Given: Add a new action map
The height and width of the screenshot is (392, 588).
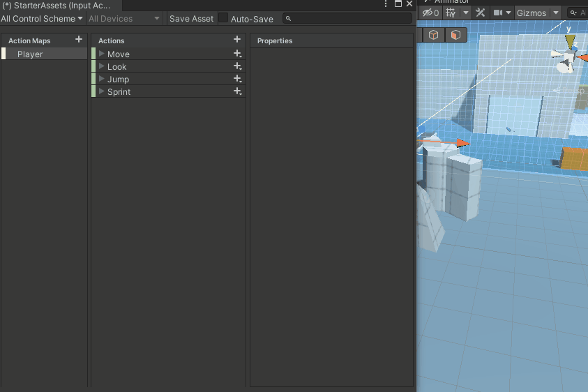Looking at the screenshot, I should (79, 40).
